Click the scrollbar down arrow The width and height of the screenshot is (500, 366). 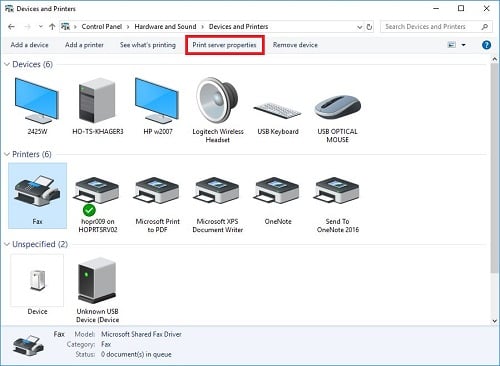tap(494, 321)
